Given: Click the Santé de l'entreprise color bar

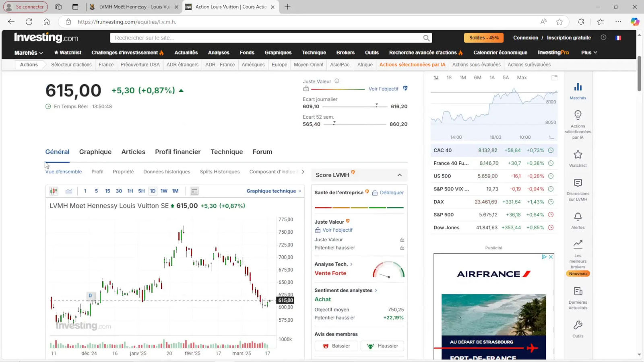Looking at the screenshot, I should [359, 208].
